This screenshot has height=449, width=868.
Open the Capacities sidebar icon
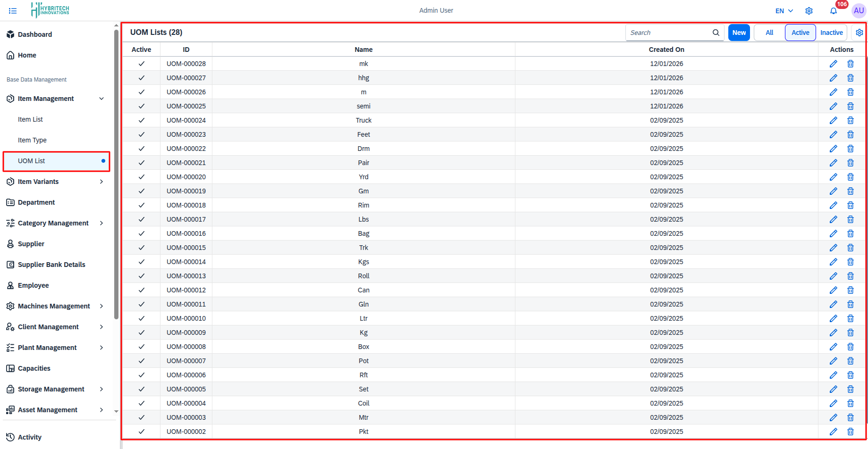[x=10, y=368]
